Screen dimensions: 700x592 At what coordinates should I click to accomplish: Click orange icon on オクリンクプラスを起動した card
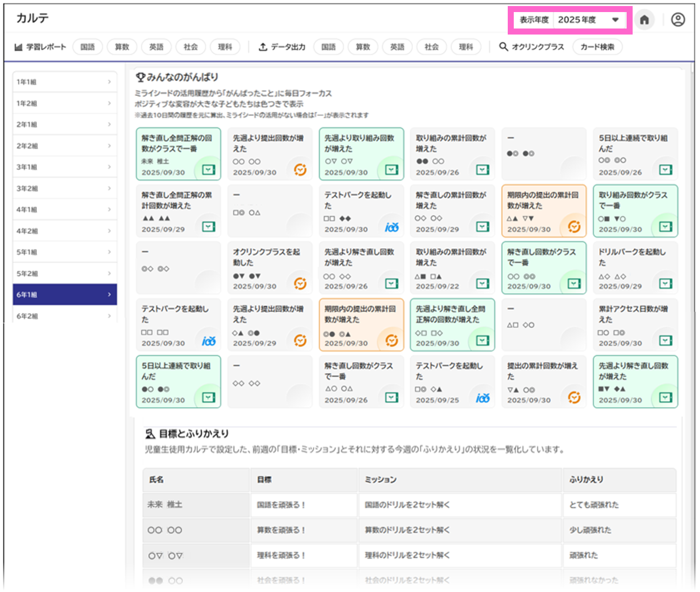click(x=300, y=283)
